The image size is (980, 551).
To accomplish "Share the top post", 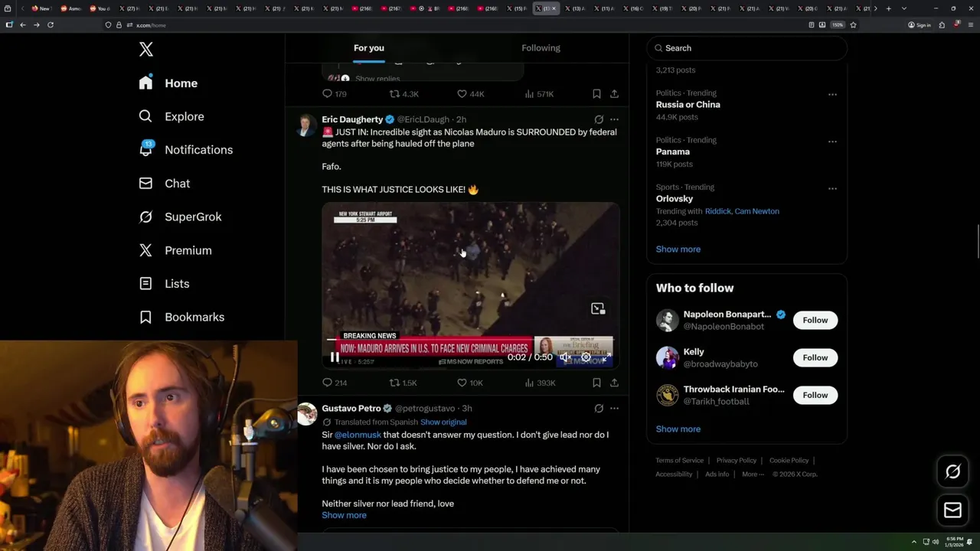I will (614, 94).
